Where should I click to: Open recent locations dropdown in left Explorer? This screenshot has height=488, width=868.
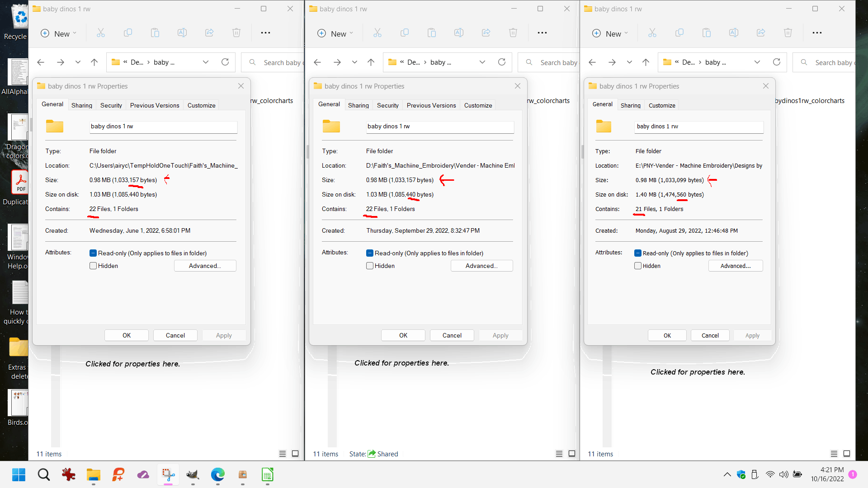[78, 62]
